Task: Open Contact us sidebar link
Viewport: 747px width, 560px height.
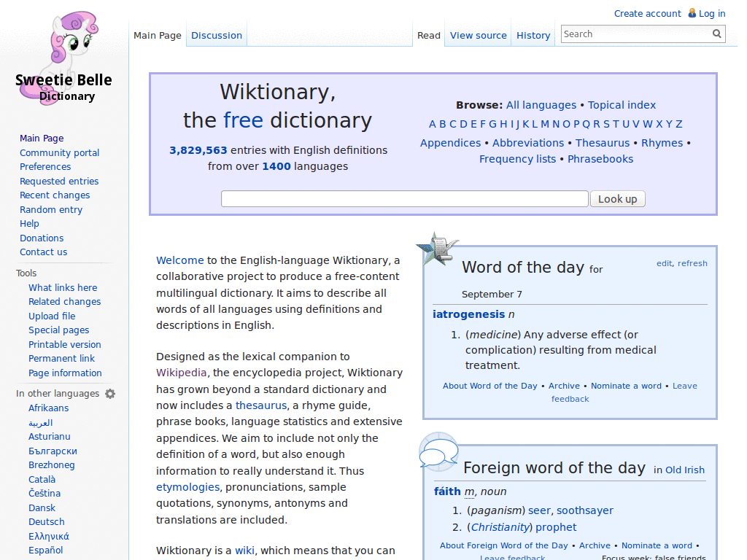Action: pos(43,252)
